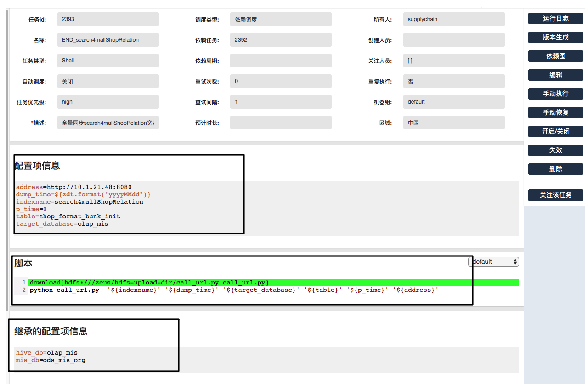Click the 描述 description field
The image size is (588, 390).
pyautogui.click(x=108, y=123)
